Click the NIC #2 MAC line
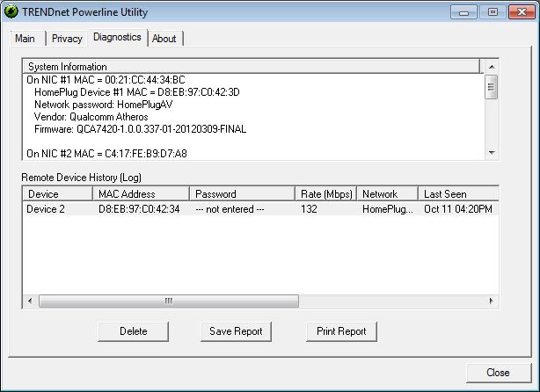540x392 pixels. (x=106, y=154)
